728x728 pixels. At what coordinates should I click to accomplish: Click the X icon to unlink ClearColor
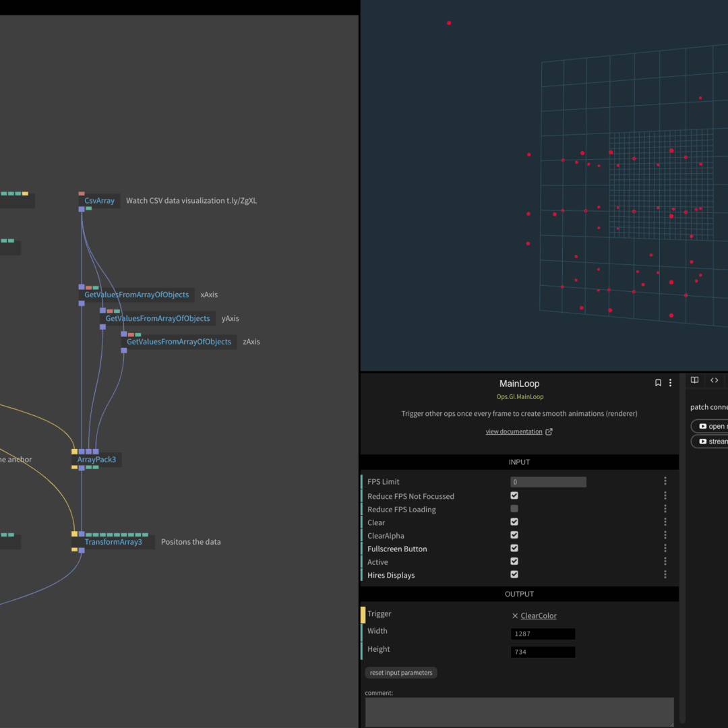(x=515, y=615)
